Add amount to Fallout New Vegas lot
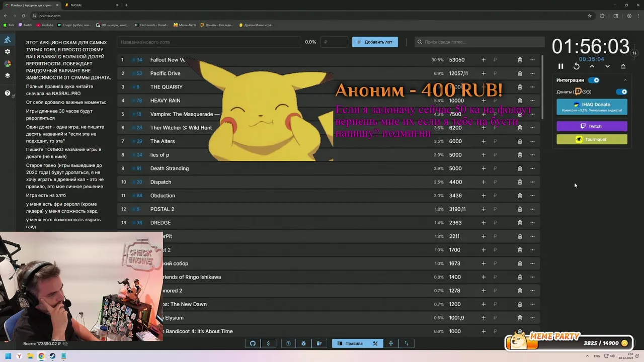 point(484,60)
